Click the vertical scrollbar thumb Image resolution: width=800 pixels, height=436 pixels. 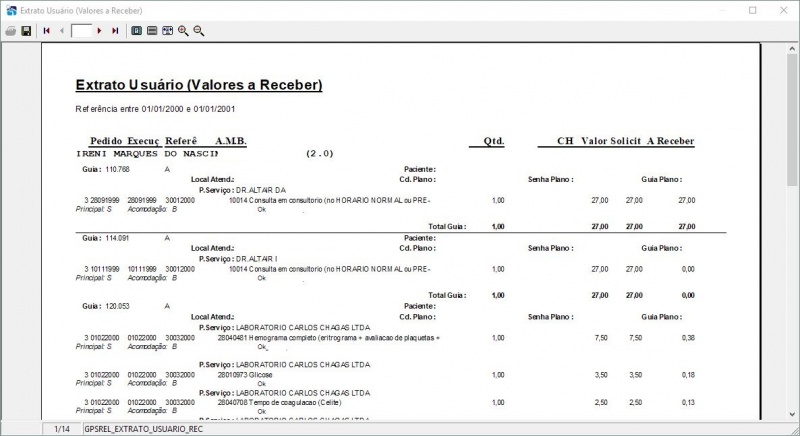[792, 120]
